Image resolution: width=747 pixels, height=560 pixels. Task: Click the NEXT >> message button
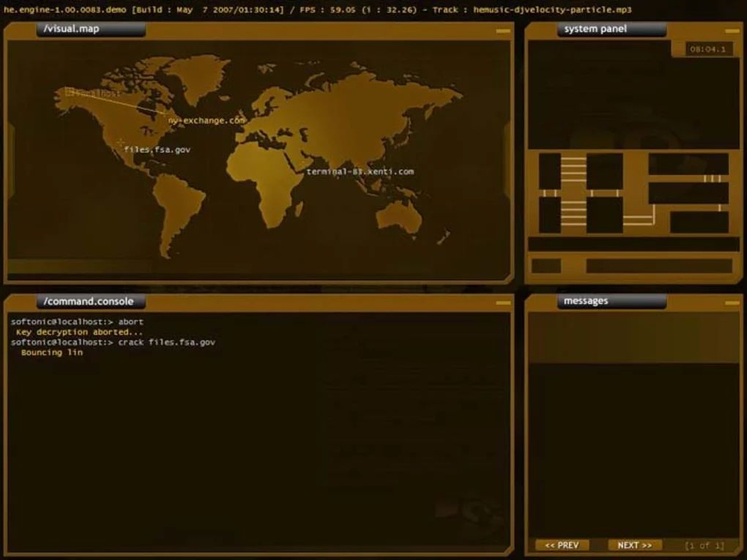tap(634, 545)
